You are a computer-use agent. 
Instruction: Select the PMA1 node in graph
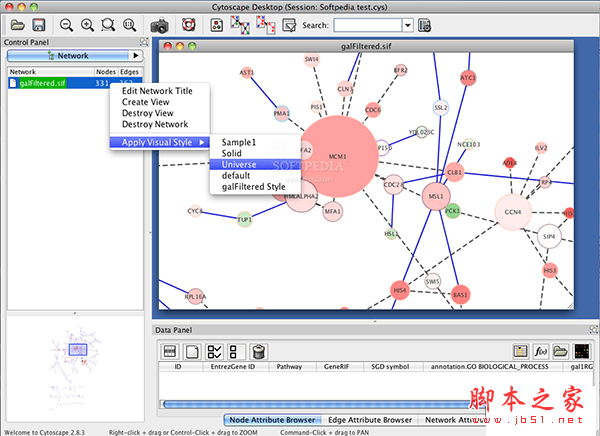[x=282, y=113]
